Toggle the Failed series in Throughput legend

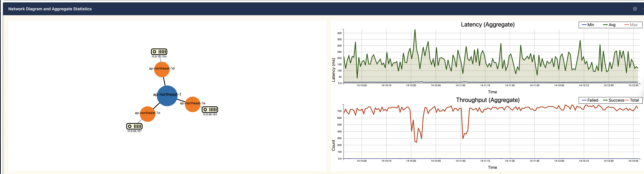tap(590, 100)
